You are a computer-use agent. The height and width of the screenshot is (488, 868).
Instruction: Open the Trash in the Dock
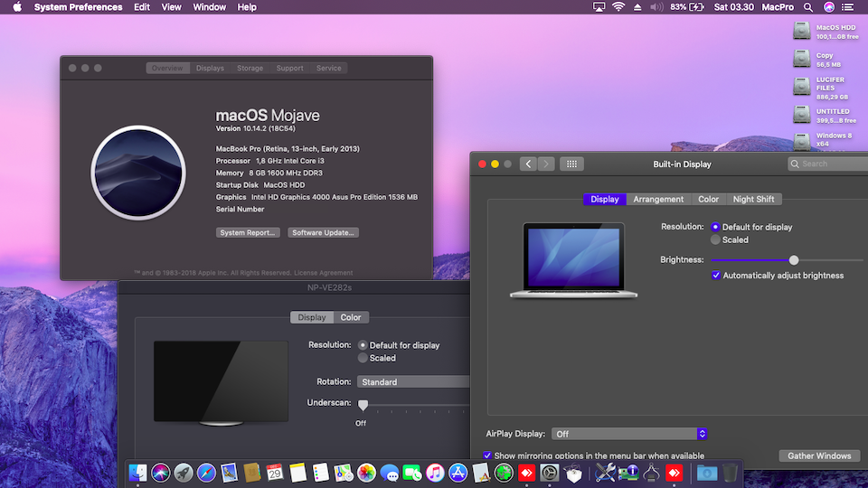[731, 473]
